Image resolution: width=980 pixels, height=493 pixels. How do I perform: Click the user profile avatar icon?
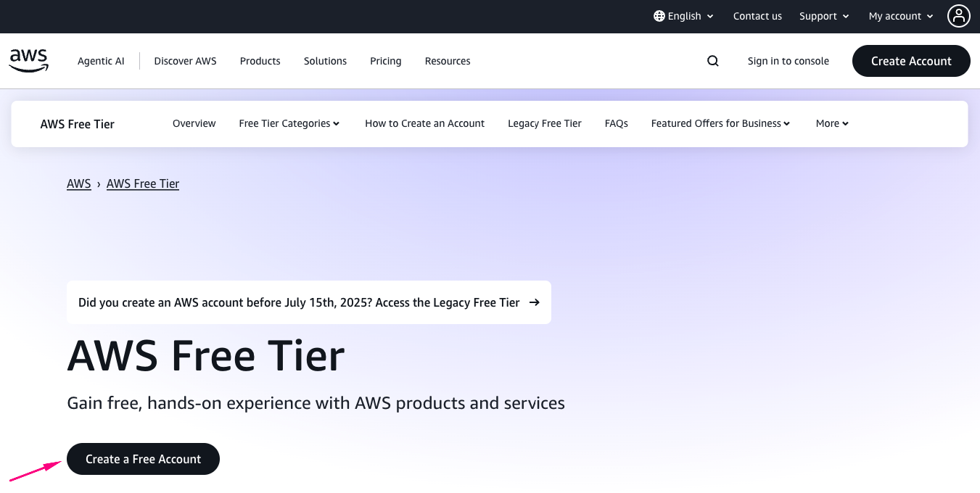958,16
